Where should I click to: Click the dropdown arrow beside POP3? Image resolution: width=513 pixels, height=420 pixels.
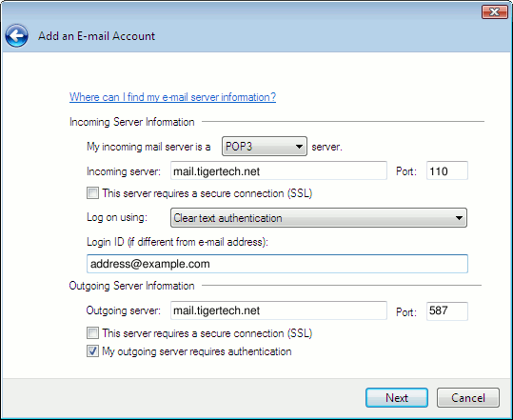[299, 147]
